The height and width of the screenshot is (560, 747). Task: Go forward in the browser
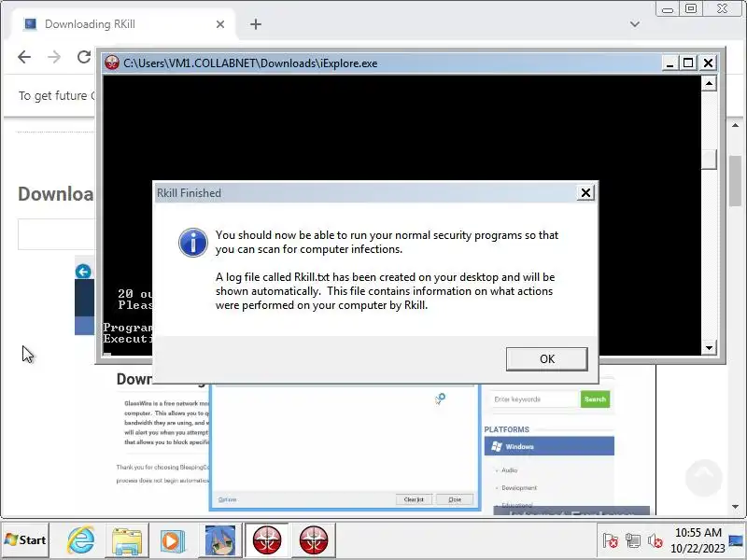[x=54, y=57]
